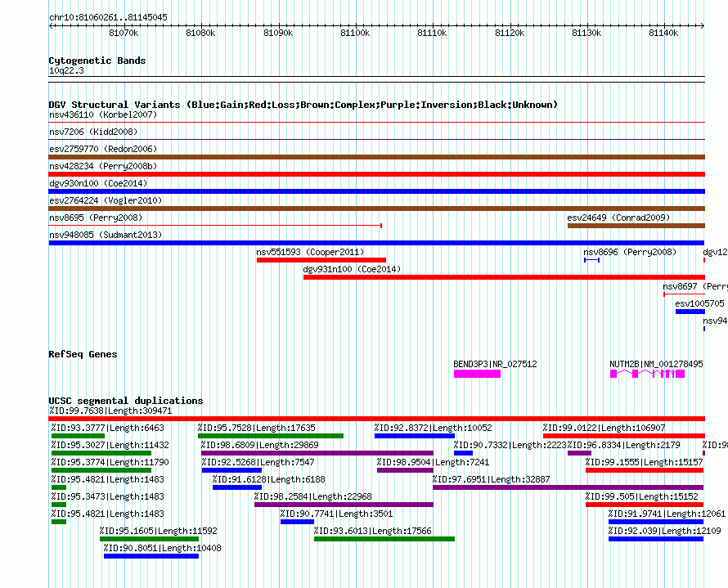Click duplication %ID:91.6128|Length:6188 blue bar
The height and width of the screenshot is (588, 728).
237,487
